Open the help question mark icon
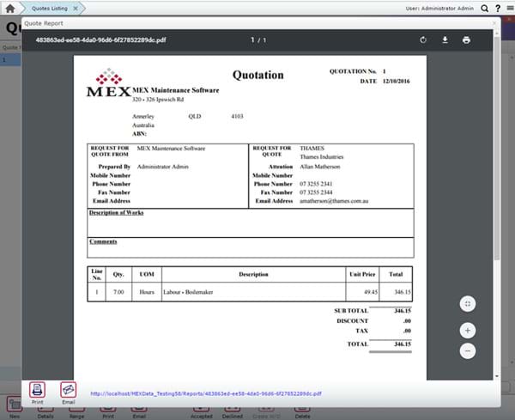The width and height of the screenshot is (515, 420). (x=498, y=9)
